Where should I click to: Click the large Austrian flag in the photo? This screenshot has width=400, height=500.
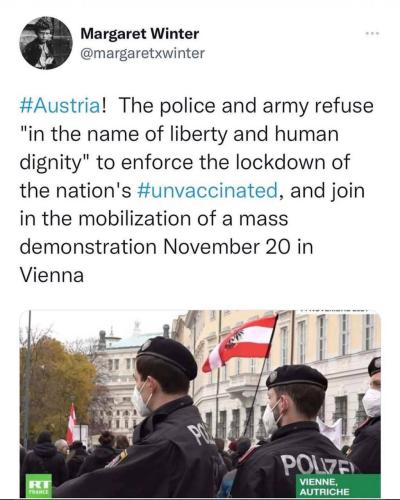click(x=240, y=343)
